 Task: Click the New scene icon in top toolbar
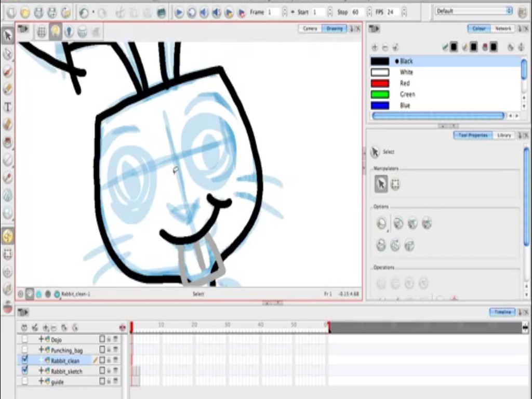point(11,12)
